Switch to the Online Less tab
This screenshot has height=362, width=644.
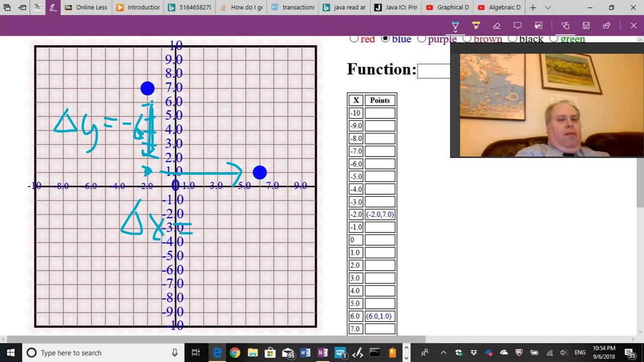pyautogui.click(x=86, y=8)
